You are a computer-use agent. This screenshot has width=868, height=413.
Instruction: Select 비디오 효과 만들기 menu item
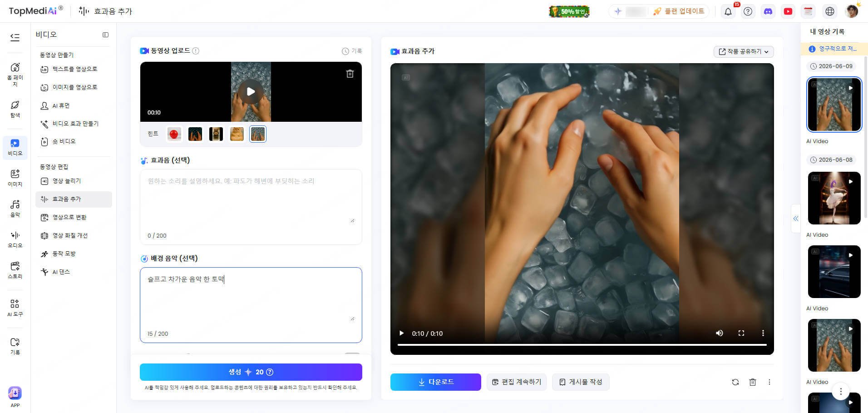[x=74, y=124]
